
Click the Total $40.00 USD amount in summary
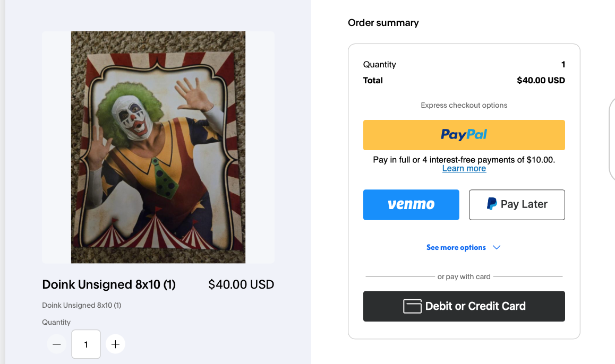coord(541,80)
